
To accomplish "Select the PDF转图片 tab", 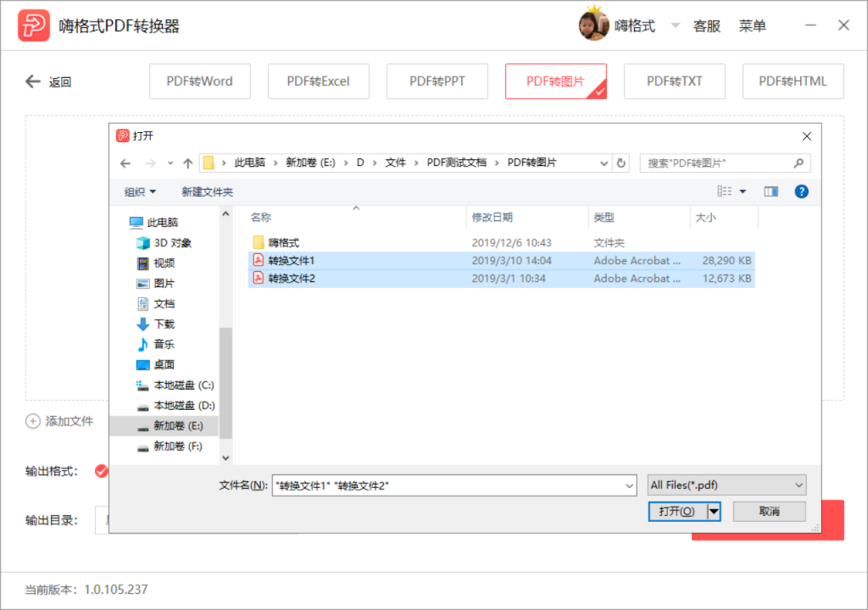I will [556, 81].
